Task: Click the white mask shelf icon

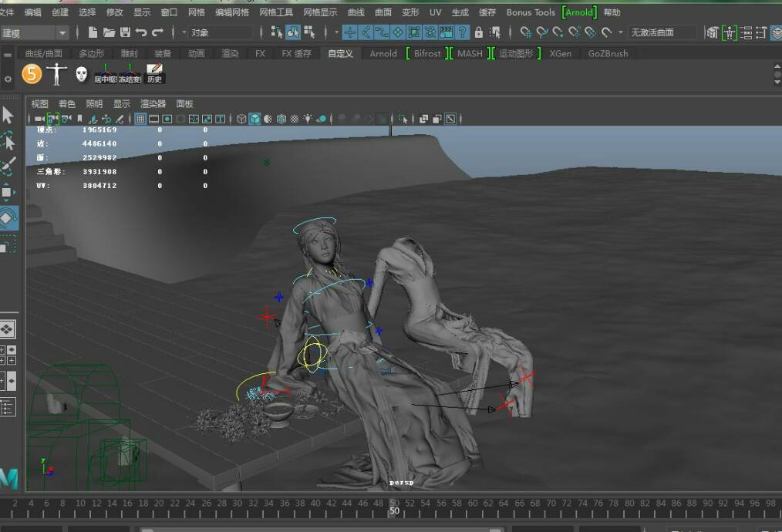Action: tap(81, 74)
